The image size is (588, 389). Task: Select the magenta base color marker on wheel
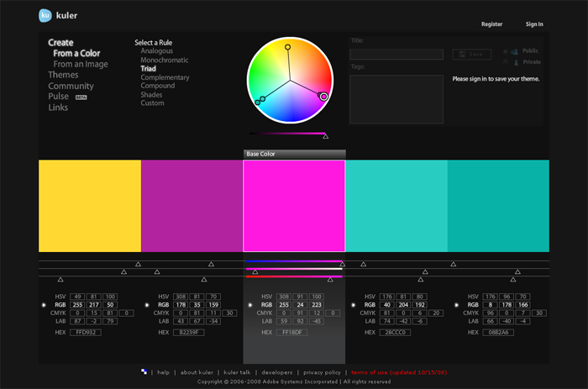pos(323,97)
